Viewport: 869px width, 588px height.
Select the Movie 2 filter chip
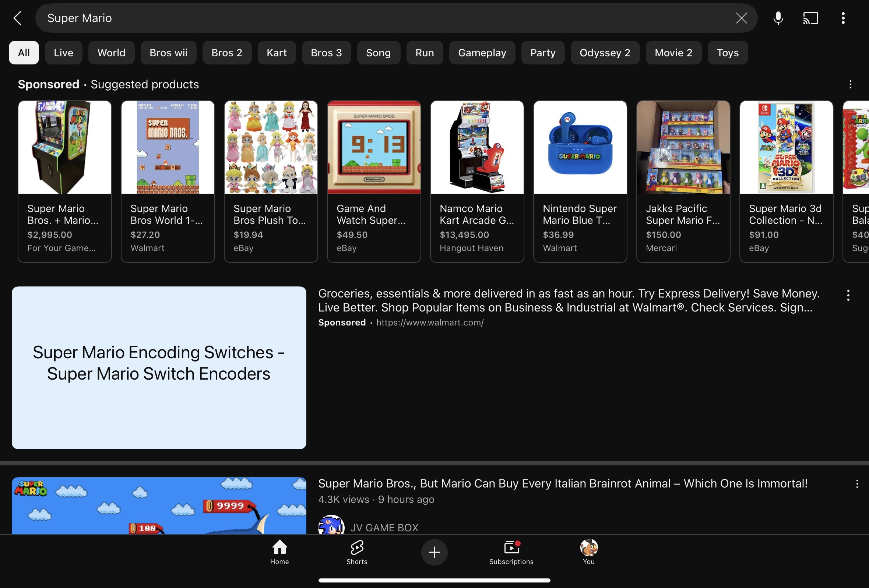click(673, 53)
